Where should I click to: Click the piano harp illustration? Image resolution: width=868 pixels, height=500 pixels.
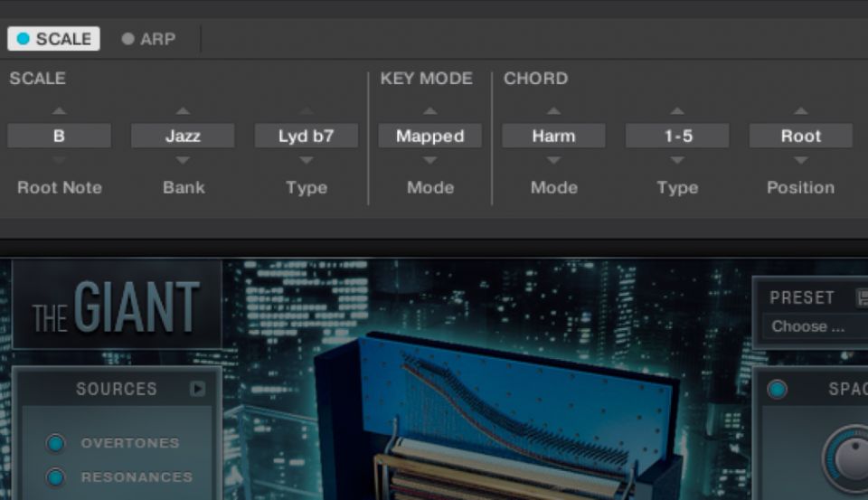pos(498,415)
